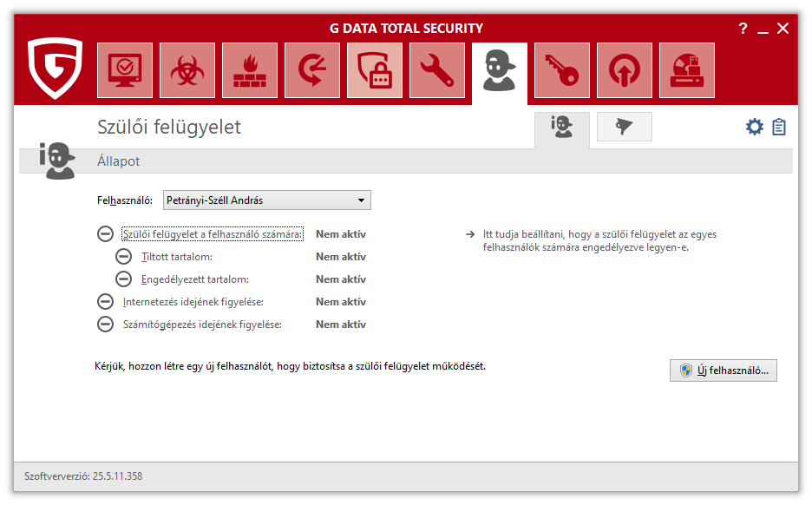Open settings with the gear icon
812x505 pixels.
(755, 127)
